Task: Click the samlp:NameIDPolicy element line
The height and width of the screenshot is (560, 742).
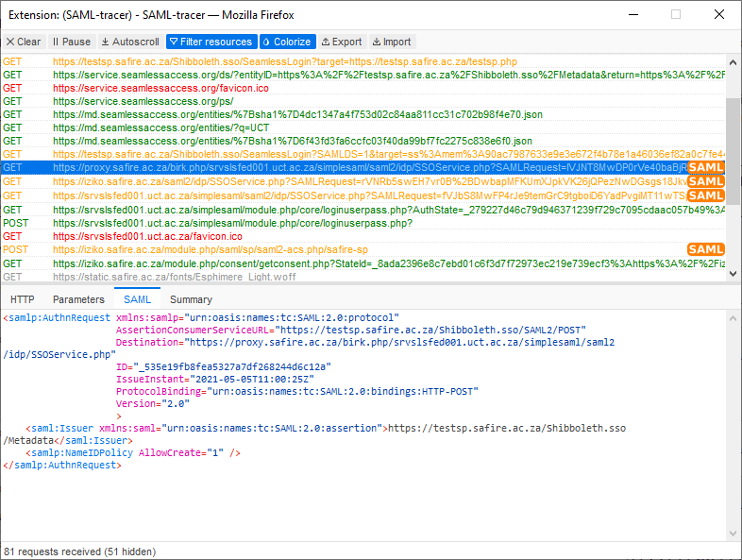Action: tap(133, 453)
